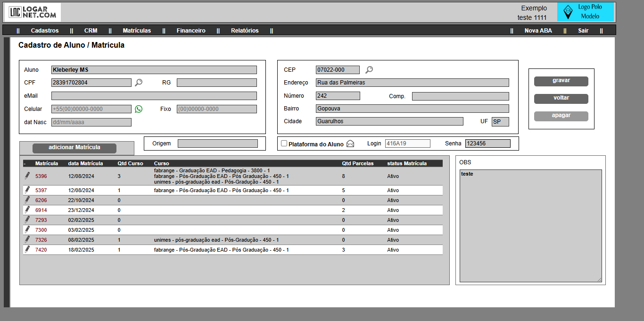The width and height of the screenshot is (644, 321).
Task: Open the CRM menu
Action: pos(91,31)
